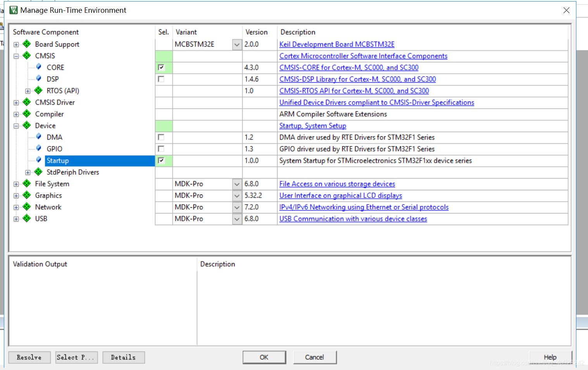The width and height of the screenshot is (588, 370).
Task: Click the Details button
Action: coord(124,357)
